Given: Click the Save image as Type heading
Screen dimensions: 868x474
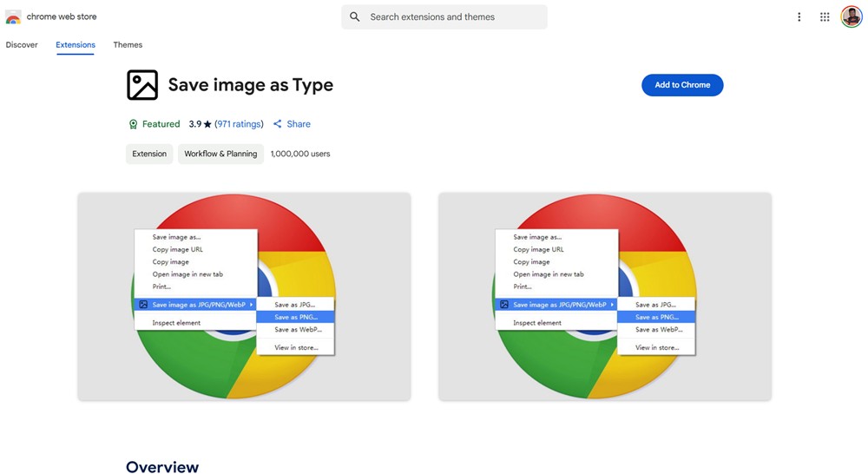Looking at the screenshot, I should (251, 85).
